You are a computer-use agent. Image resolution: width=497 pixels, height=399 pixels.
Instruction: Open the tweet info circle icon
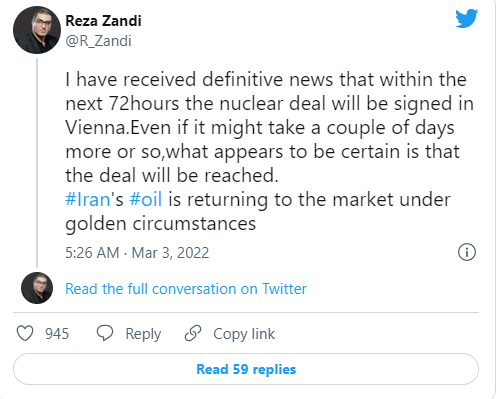tap(467, 252)
